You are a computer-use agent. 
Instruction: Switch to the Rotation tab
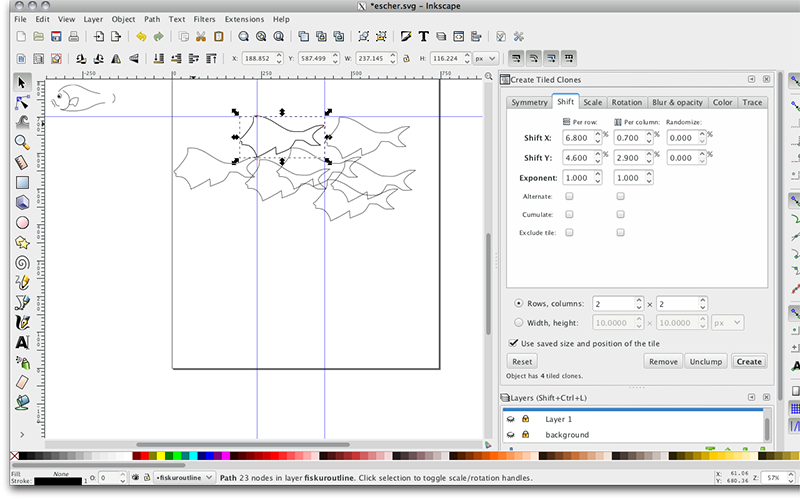coord(627,102)
